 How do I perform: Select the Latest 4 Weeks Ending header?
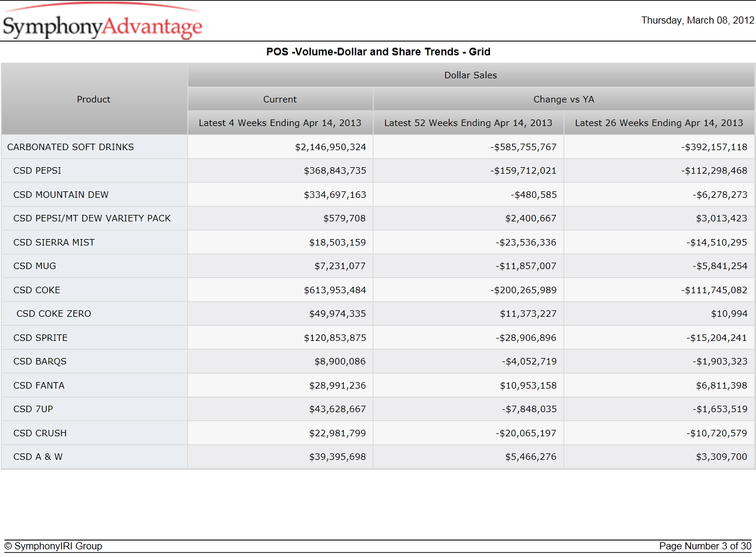[280, 123]
